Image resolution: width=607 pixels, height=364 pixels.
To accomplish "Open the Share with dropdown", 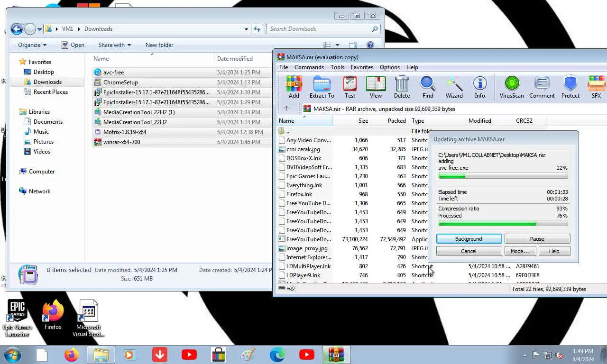I will [114, 45].
